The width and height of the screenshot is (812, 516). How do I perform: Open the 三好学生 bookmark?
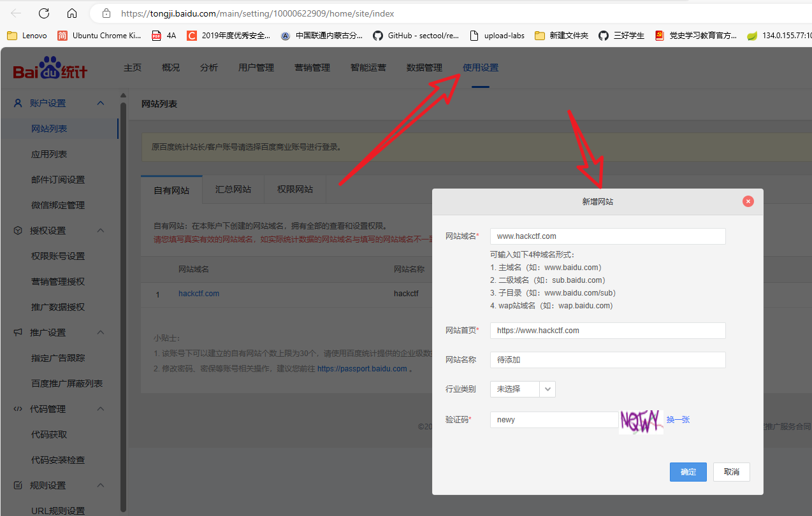(x=621, y=36)
